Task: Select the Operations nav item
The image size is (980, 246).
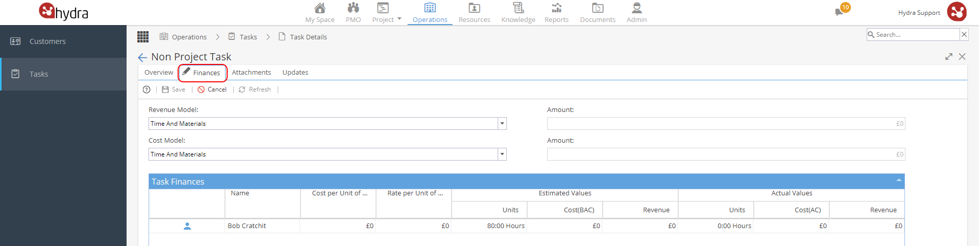Action: 430,13
